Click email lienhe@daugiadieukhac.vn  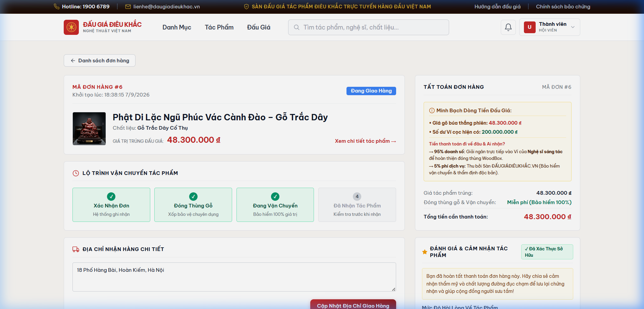[166, 7]
